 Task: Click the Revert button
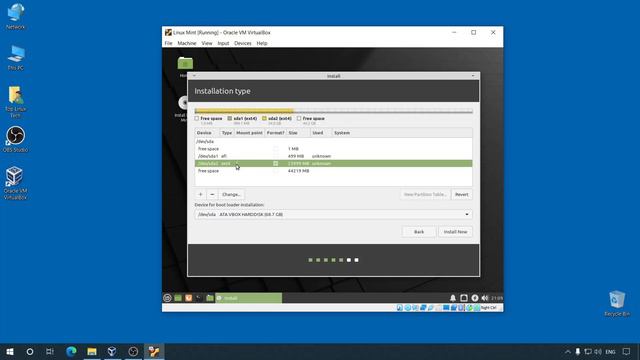click(462, 194)
